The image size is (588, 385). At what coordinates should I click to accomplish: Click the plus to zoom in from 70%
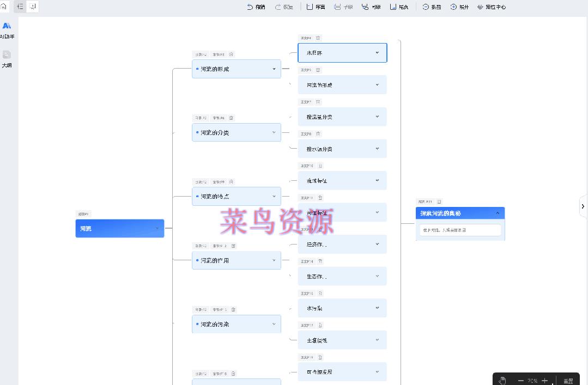(x=544, y=380)
